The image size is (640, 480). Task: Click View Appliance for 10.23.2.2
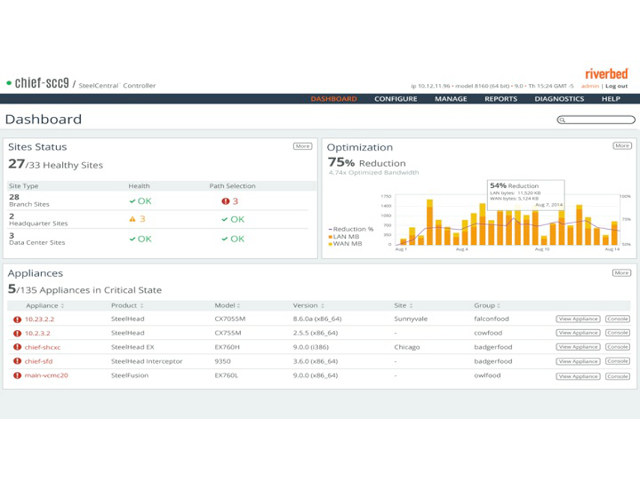coord(578,319)
